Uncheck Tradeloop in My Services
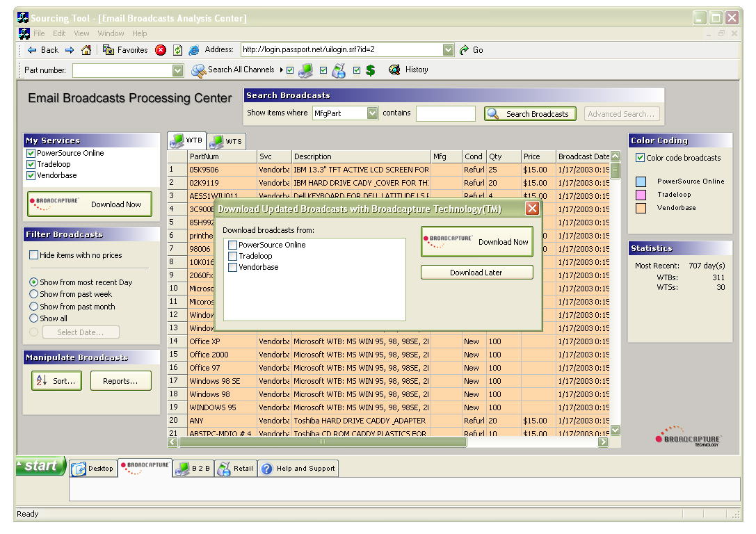756x534 pixels. 31,164
